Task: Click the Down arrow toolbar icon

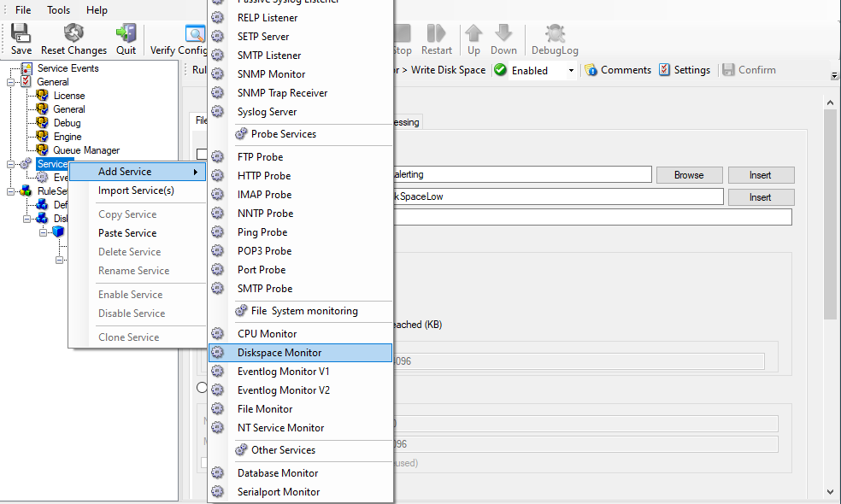Action: [503, 33]
